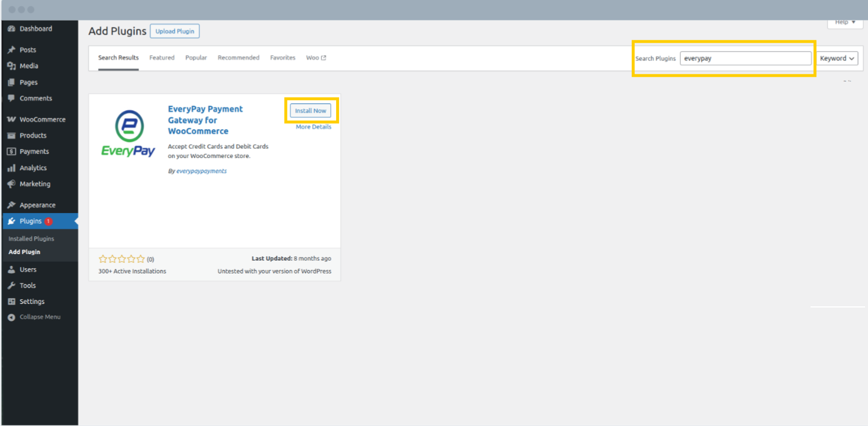Image resolution: width=868 pixels, height=426 pixels.
Task: Click the Search Plugins input field
Action: (x=745, y=58)
